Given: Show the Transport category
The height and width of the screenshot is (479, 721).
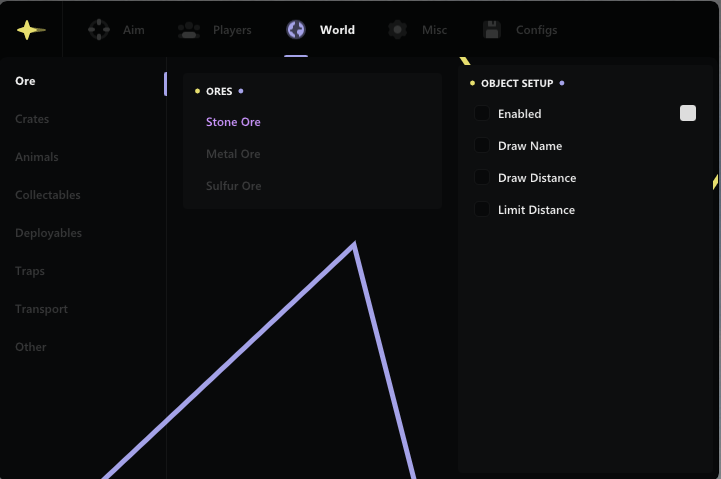Looking at the screenshot, I should pos(42,309).
